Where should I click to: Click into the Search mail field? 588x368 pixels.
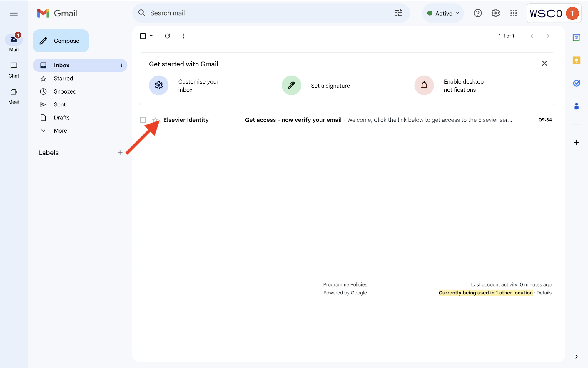(265, 13)
